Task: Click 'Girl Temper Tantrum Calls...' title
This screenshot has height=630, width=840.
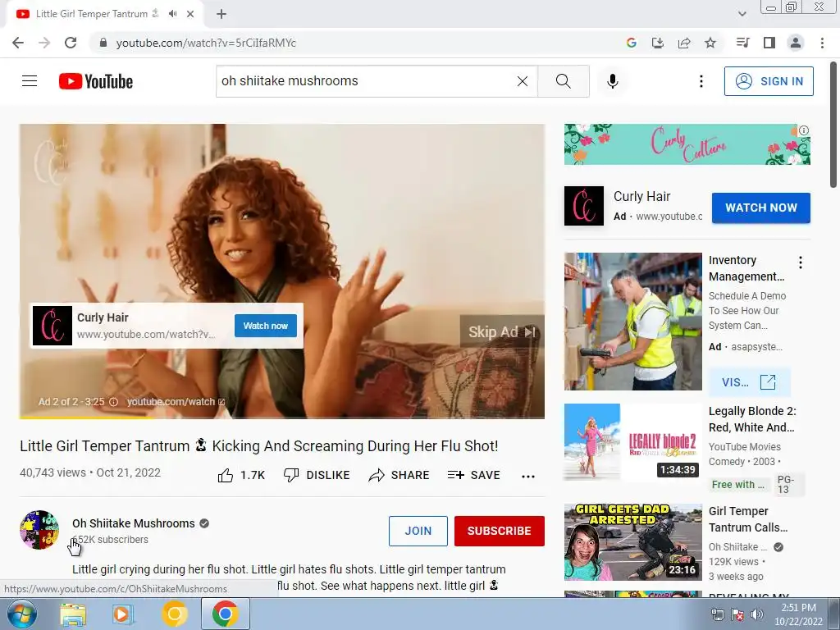Action: (x=748, y=519)
